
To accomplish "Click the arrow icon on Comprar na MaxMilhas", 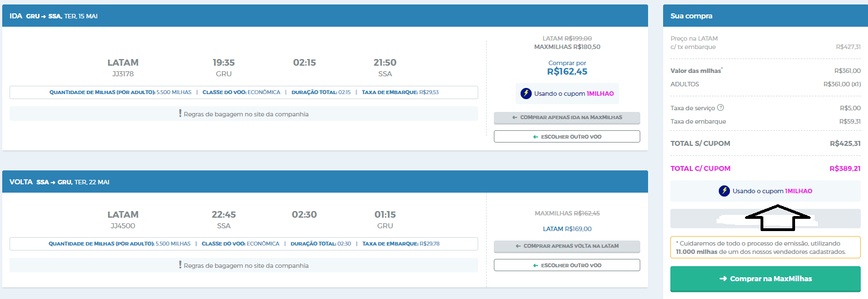I will pyautogui.click(x=723, y=278).
